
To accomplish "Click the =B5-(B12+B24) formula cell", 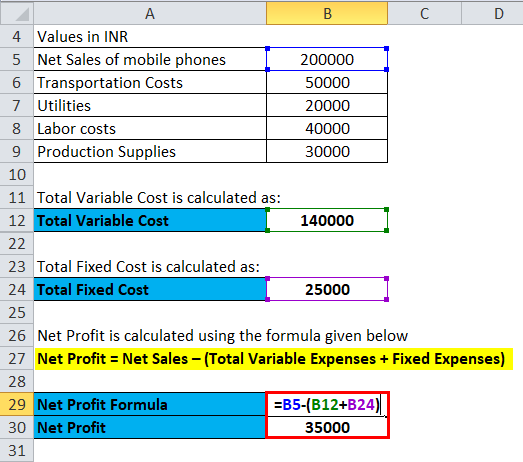I will pyautogui.click(x=327, y=404).
